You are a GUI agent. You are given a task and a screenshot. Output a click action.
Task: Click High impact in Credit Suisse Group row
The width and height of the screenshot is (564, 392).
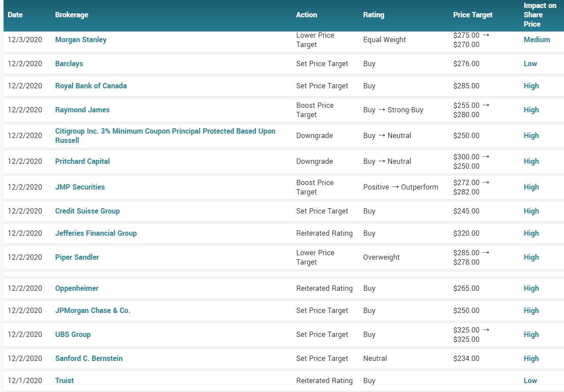[x=531, y=211]
